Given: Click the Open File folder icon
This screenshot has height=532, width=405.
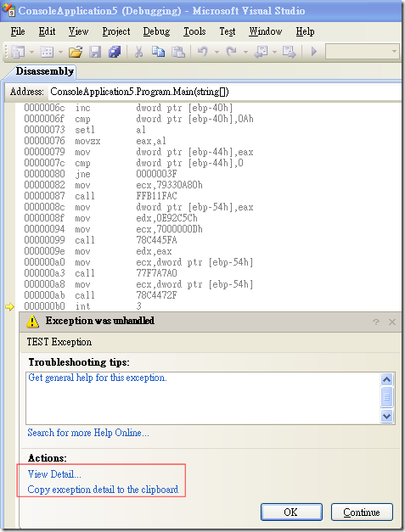Looking at the screenshot, I should tap(76, 52).
